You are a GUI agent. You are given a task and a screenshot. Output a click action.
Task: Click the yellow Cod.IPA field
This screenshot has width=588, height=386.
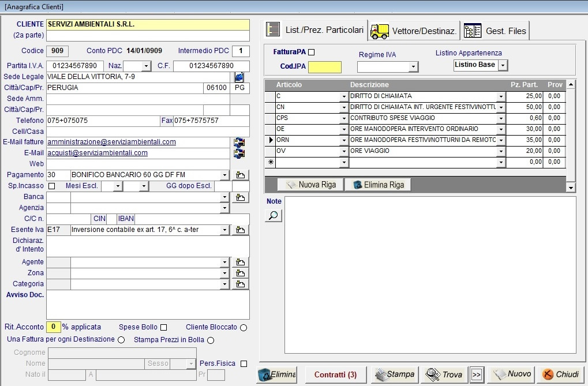[x=325, y=67]
